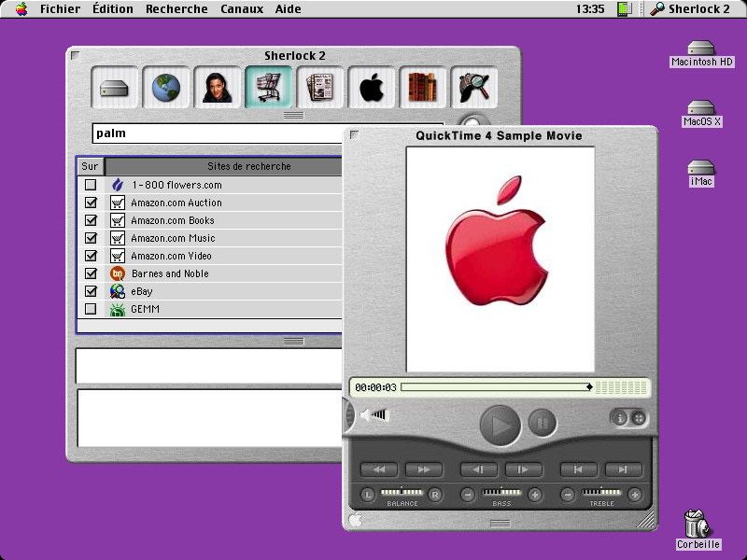Uncheck the Amazon.com Video checkbox
This screenshot has height=560, width=747.
91,256
